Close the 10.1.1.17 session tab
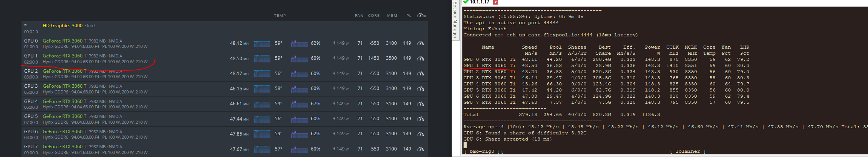Viewport: 868px width, 157px height. 495,2
